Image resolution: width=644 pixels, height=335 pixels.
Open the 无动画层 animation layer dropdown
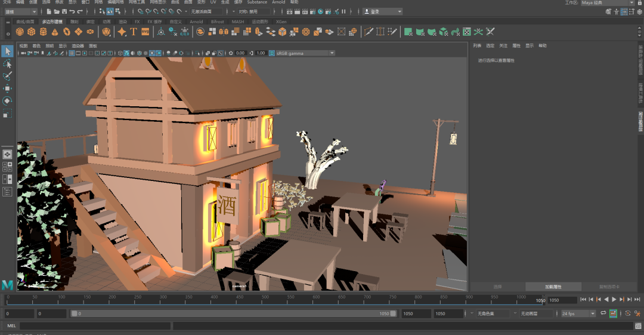point(536,314)
